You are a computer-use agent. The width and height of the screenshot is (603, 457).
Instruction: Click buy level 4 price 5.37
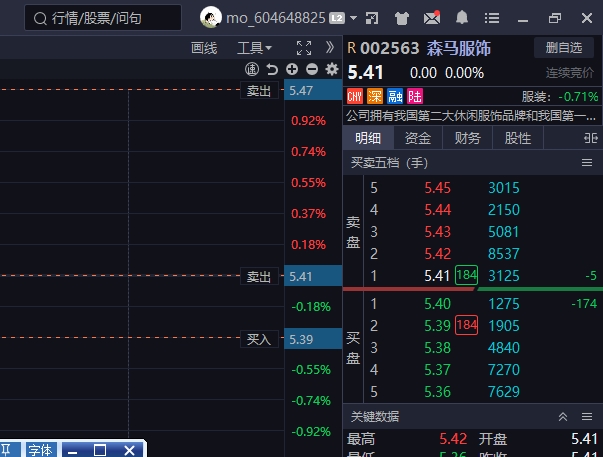click(437, 370)
